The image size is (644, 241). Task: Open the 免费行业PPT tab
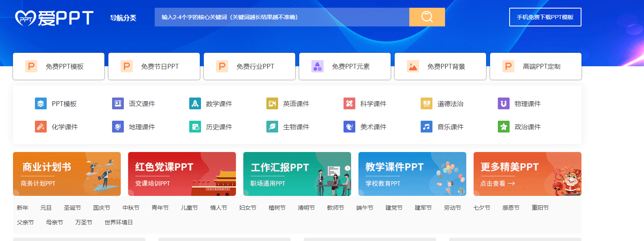pos(249,66)
